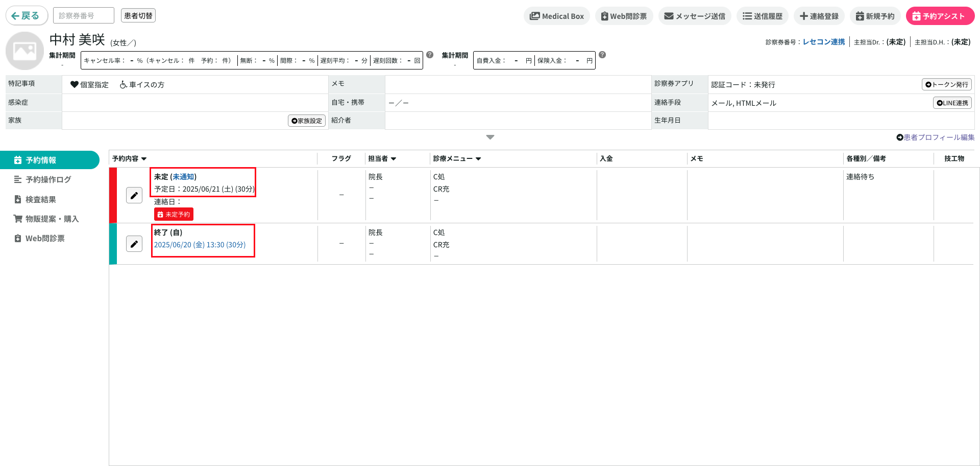The height and width of the screenshot is (466, 980).
Task: Switch to 予約操作ログ in the sidebar
Action: point(48,179)
